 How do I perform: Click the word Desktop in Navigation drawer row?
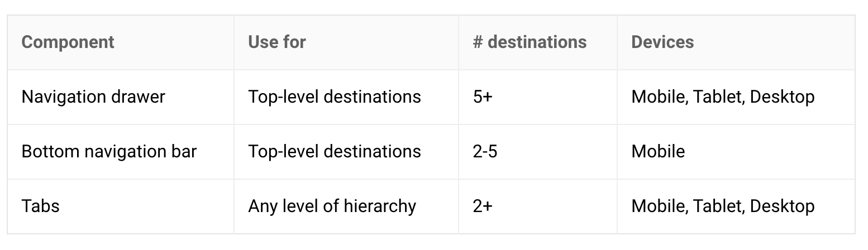[x=782, y=97]
